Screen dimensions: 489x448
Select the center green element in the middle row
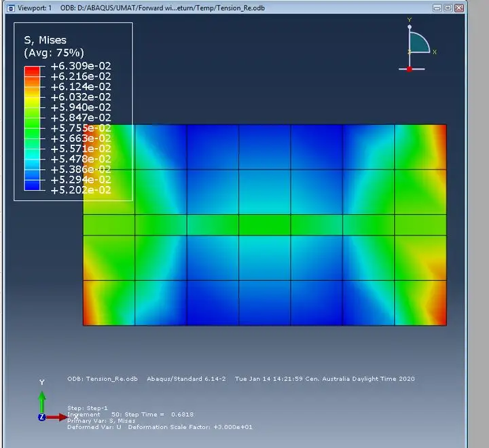click(x=265, y=225)
